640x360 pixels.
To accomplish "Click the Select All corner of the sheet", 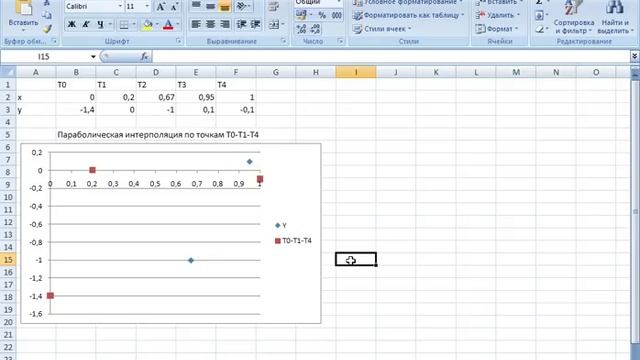I will tap(8, 72).
